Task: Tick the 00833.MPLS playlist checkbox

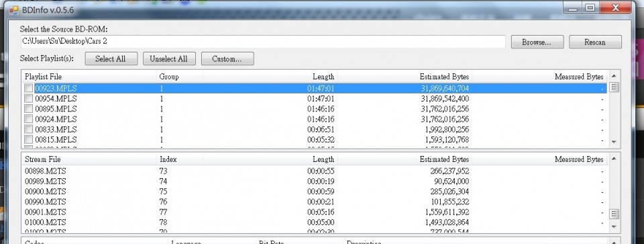Action: pos(29,130)
